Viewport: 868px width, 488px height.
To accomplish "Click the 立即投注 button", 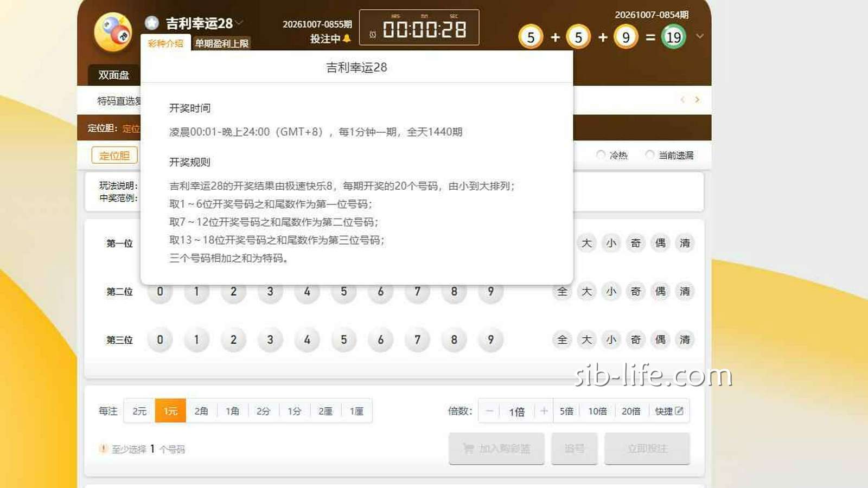I will (x=647, y=448).
